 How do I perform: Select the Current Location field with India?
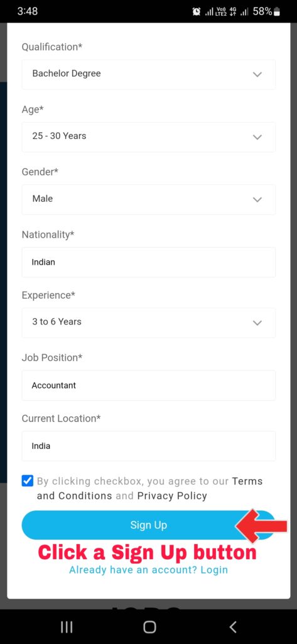(148, 446)
